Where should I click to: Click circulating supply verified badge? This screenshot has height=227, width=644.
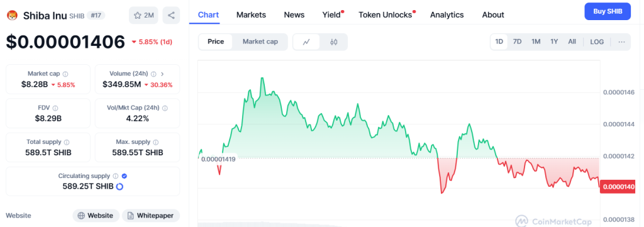(x=125, y=175)
